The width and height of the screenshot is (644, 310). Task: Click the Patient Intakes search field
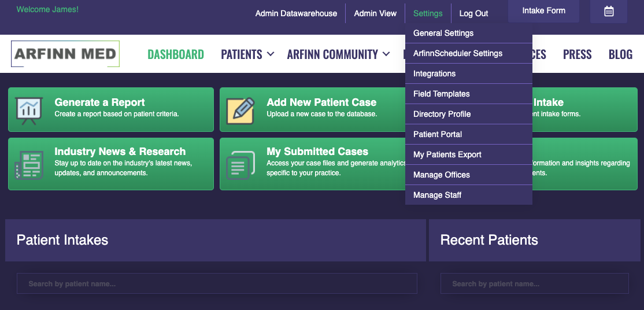click(x=217, y=283)
